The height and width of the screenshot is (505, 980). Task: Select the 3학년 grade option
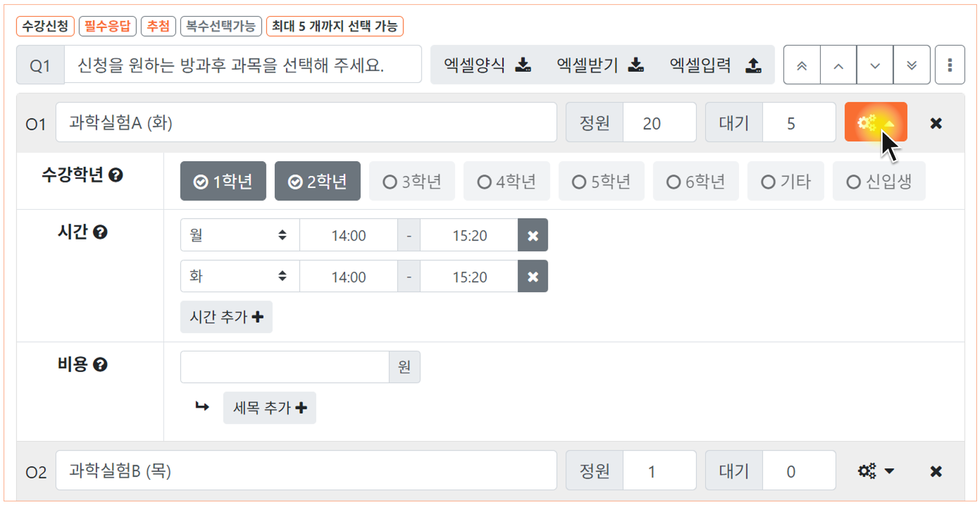(412, 181)
